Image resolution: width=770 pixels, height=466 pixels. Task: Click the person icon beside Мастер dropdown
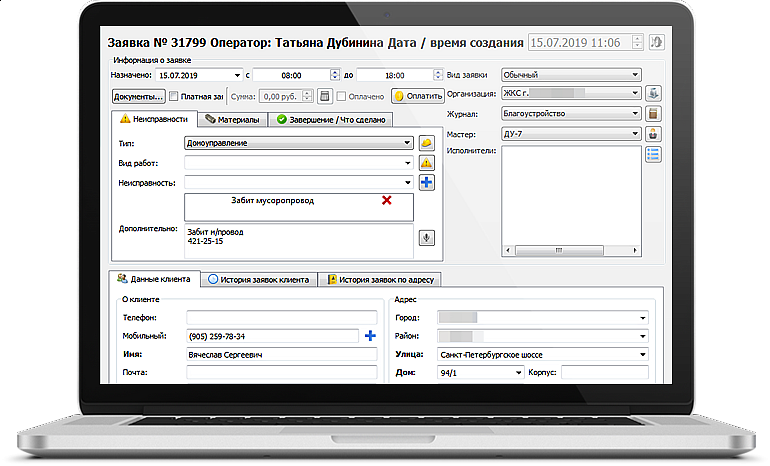(x=653, y=134)
